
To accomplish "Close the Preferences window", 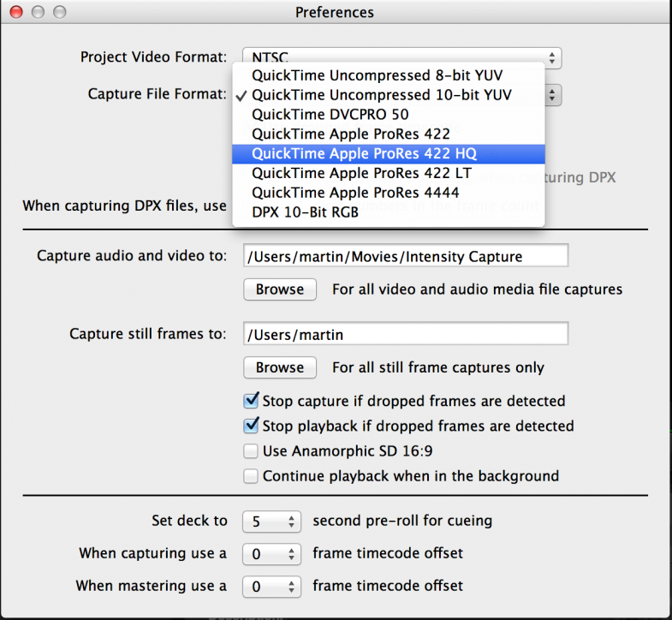I will 16,12.
